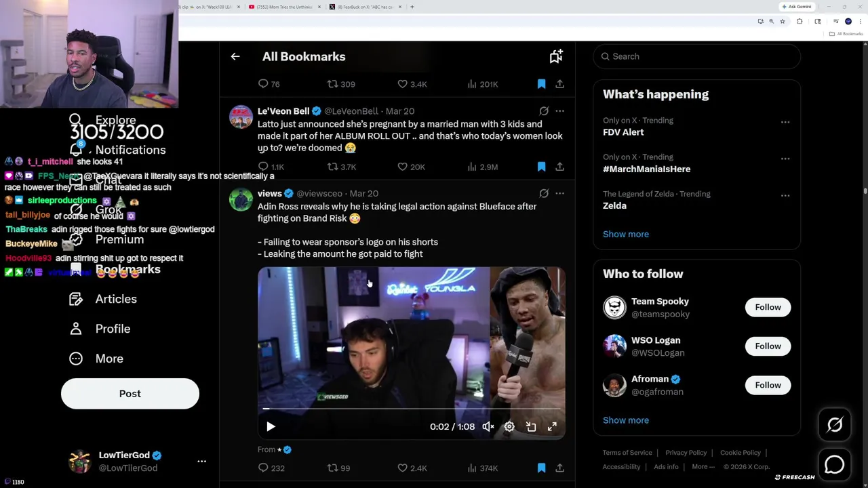Viewport: 868px width, 488px height.
Task: Open Notifications in the sidebar
Action: 118,150
